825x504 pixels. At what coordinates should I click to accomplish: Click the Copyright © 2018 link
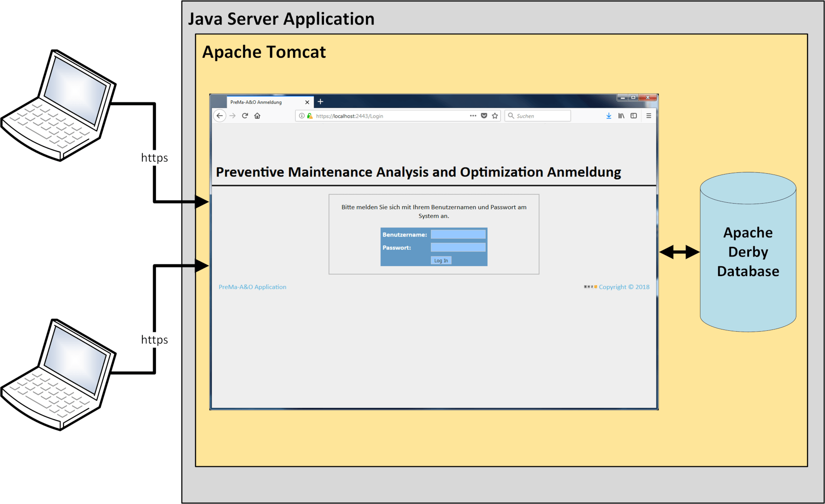coord(624,287)
